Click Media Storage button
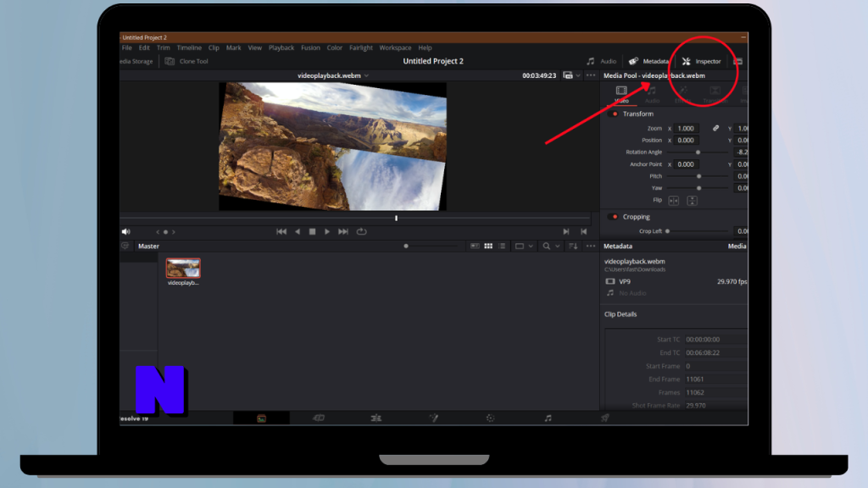The height and width of the screenshot is (488, 868). coord(136,61)
